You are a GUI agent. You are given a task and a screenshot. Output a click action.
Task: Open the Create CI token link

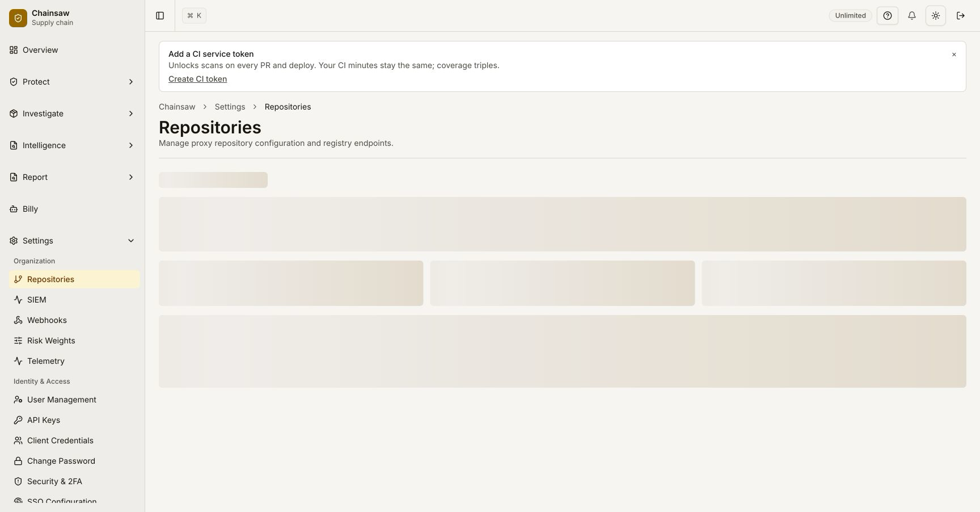[x=197, y=79]
